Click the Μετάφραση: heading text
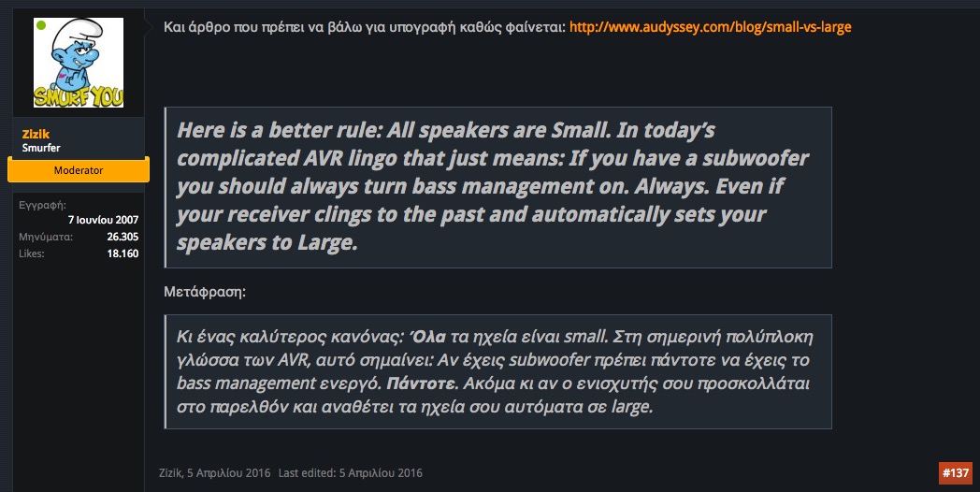Screen dimensions: 980x492 coord(205,292)
